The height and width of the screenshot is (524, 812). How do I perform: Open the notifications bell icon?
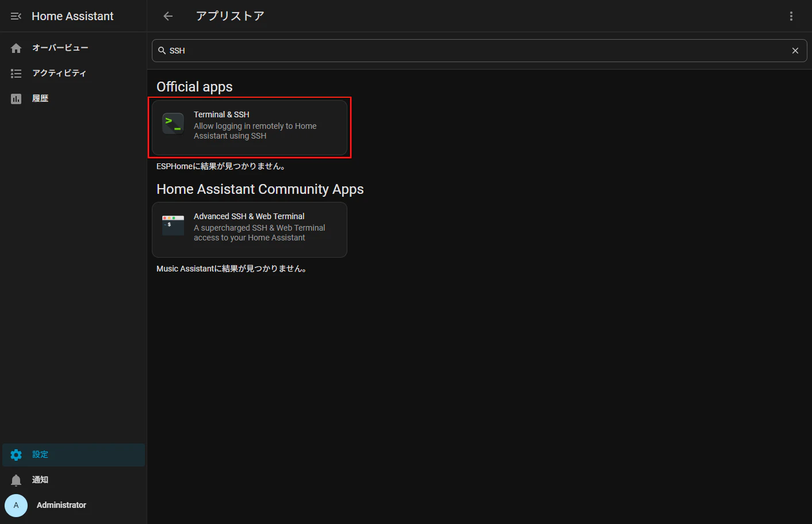pos(16,480)
